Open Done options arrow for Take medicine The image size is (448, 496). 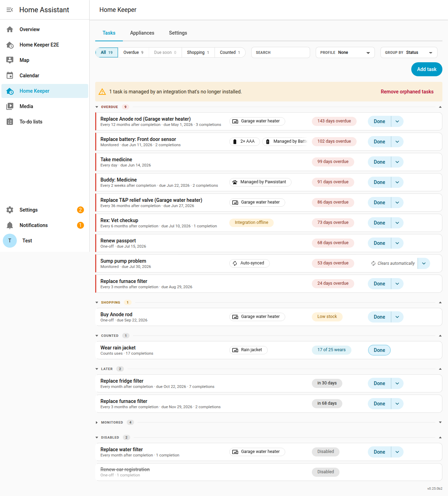tap(397, 162)
